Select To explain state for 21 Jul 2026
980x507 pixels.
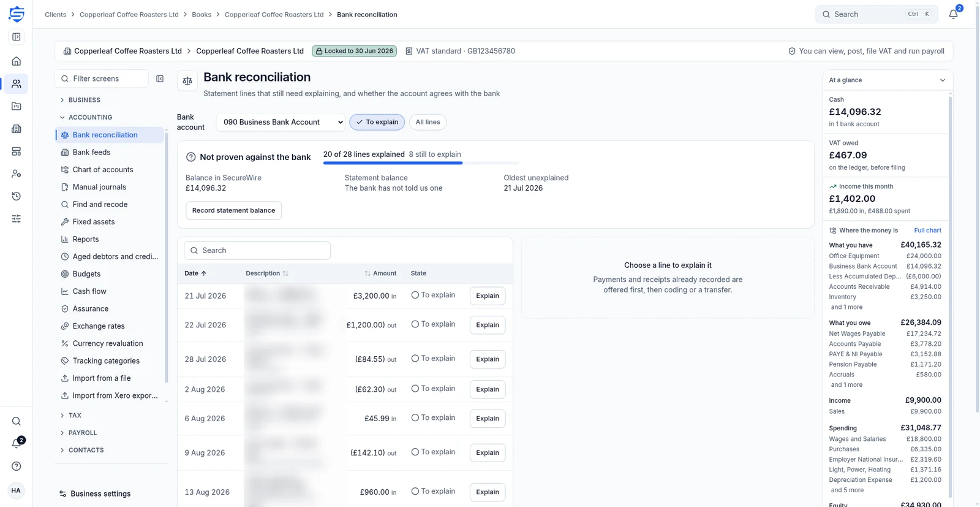tap(433, 295)
